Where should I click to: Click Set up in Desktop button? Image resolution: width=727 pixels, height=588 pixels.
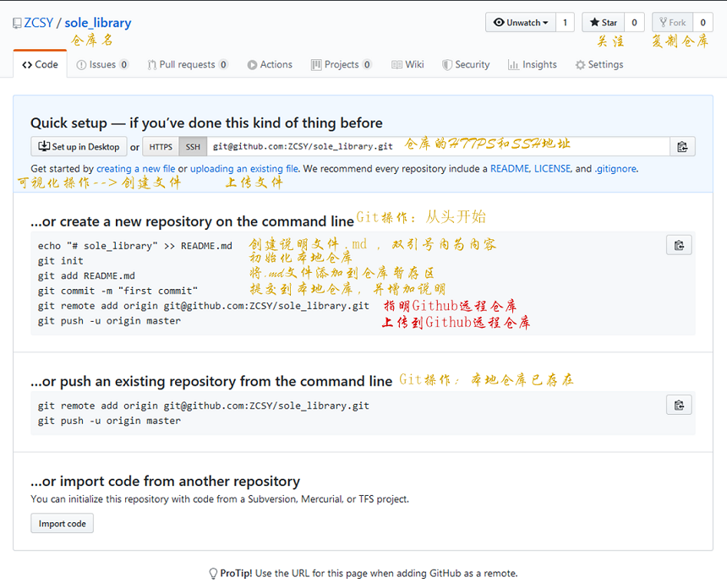tap(79, 146)
